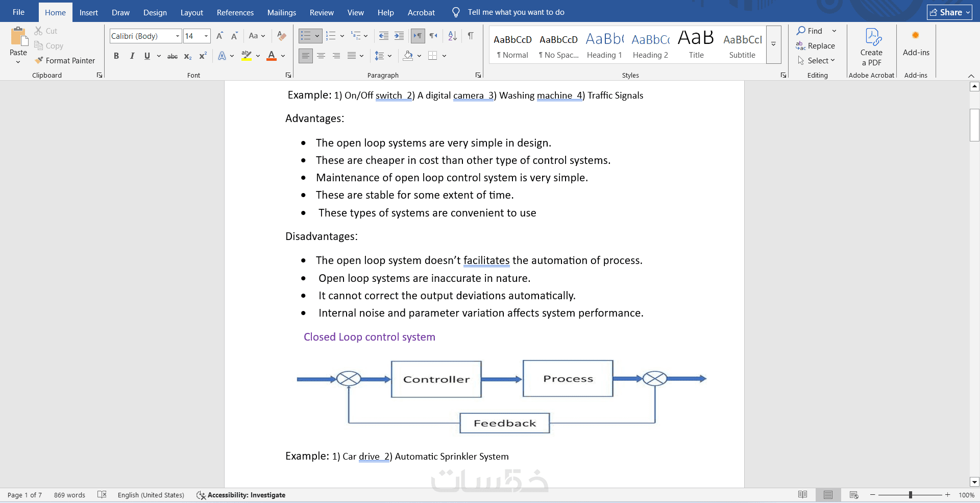Click the vertical scrollbar thumb
Viewport: 980px width, 503px height.
click(974, 125)
